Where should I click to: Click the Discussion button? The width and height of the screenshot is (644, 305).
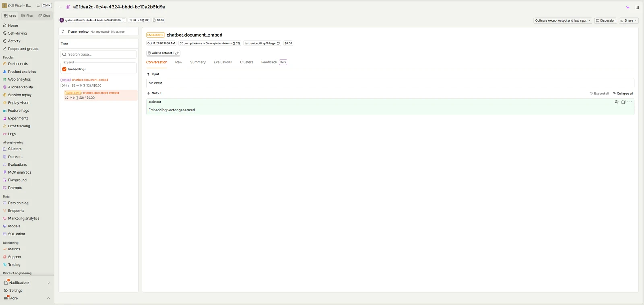click(x=606, y=20)
